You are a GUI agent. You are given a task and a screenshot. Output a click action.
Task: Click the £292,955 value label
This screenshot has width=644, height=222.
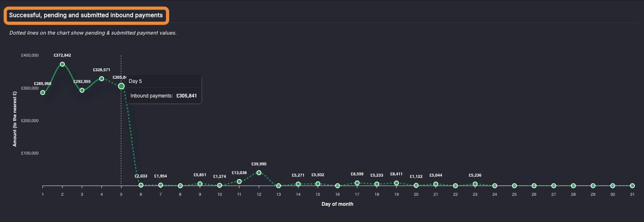pos(82,81)
